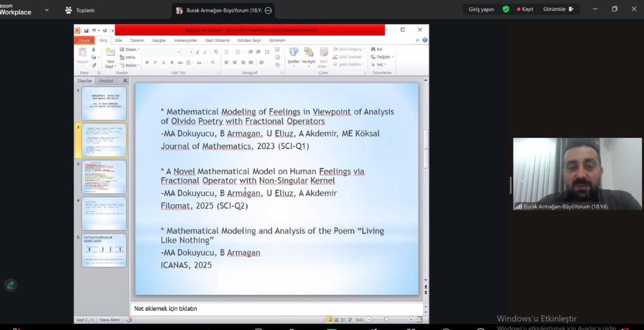The image size is (644, 330).
Task: Click the Bul find button
Action: point(377,50)
